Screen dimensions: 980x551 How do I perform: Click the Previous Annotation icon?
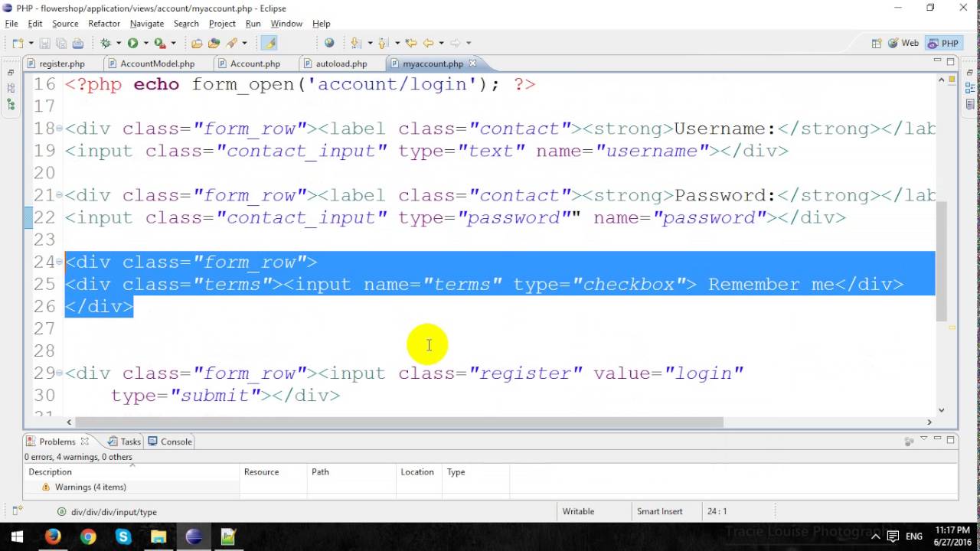click(384, 44)
